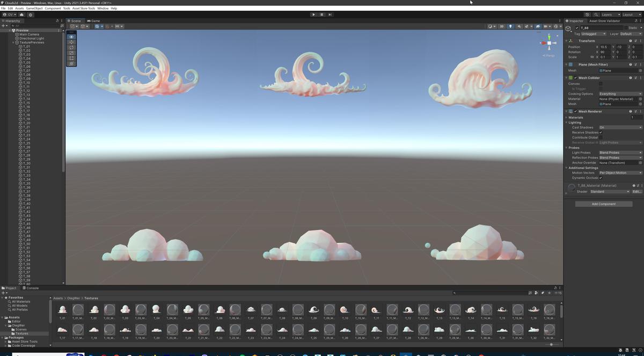The width and height of the screenshot is (644, 356).
Task: Select the T_01 texture thumbnail
Action: 62,309
